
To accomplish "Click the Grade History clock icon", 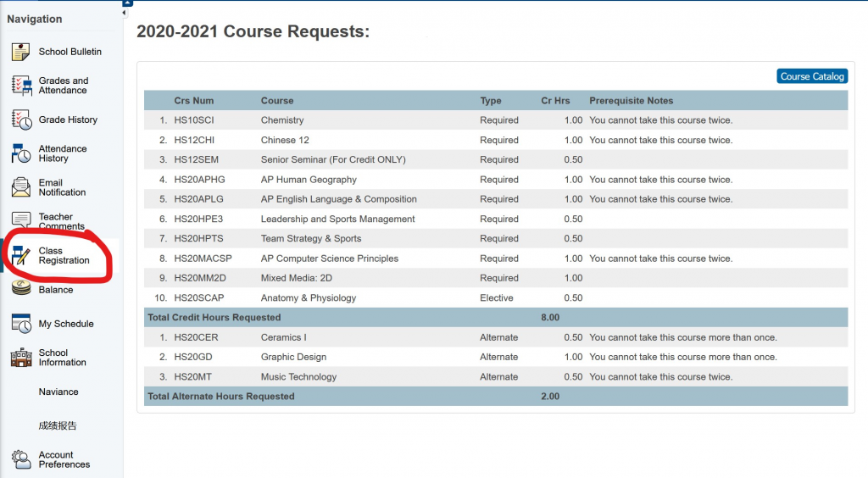I will pos(21,120).
